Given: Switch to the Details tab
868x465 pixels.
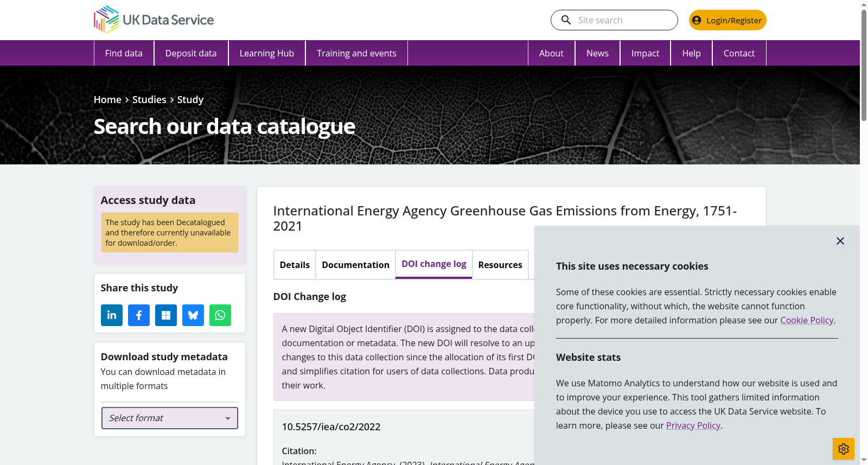Looking at the screenshot, I should point(295,265).
